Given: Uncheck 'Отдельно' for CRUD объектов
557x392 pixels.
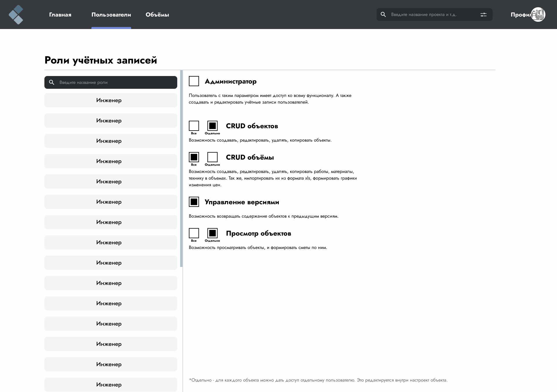Looking at the screenshot, I should 212,126.
